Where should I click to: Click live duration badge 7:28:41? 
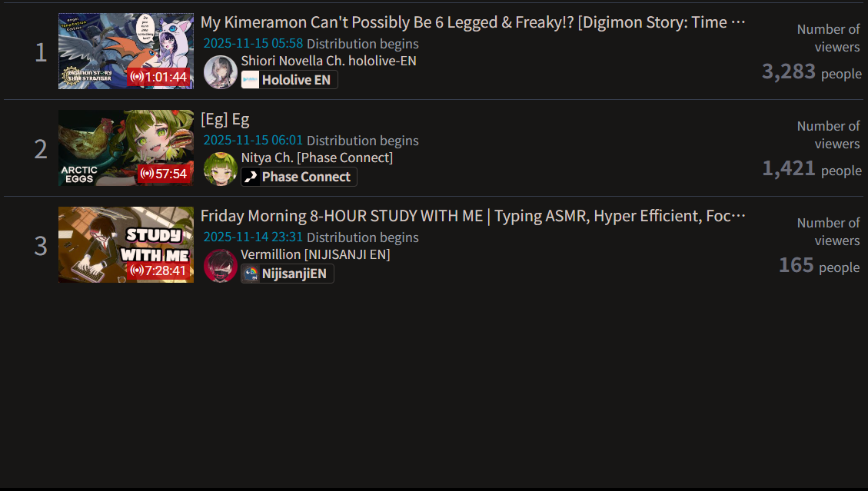click(x=159, y=270)
